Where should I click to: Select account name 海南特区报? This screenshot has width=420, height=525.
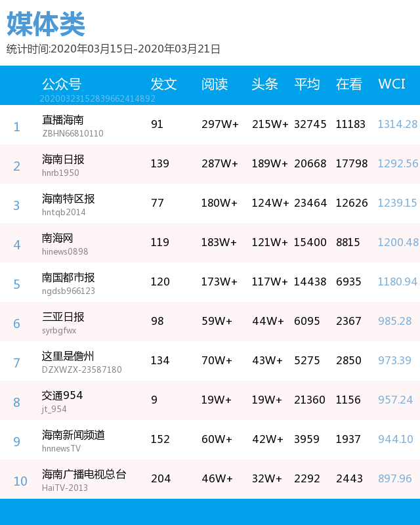pos(68,199)
